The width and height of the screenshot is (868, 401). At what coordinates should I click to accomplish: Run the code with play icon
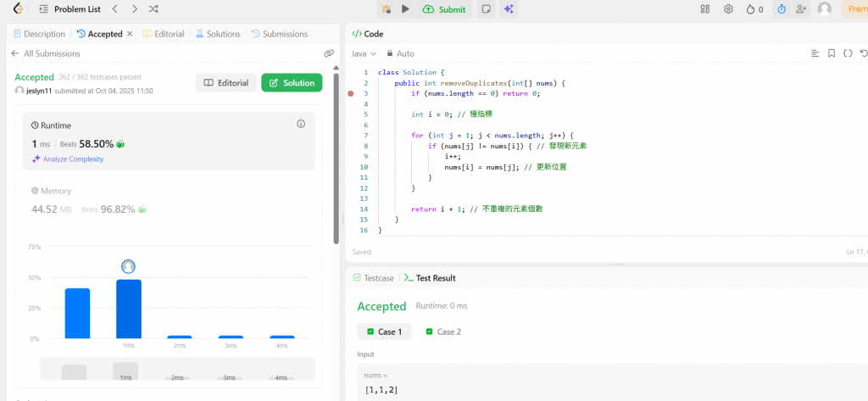(406, 8)
